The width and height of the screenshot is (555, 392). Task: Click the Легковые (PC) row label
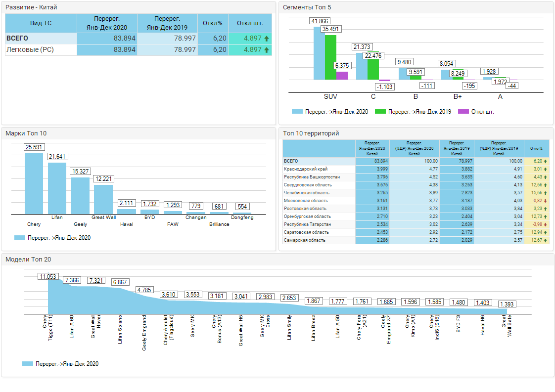(x=30, y=50)
